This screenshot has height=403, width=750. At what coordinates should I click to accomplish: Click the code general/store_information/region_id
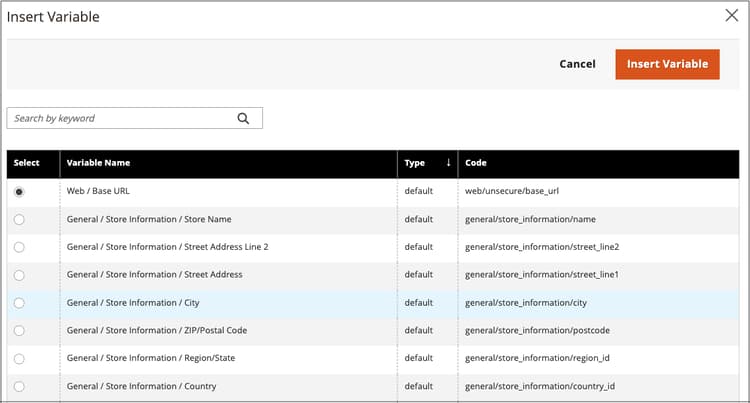(x=537, y=358)
